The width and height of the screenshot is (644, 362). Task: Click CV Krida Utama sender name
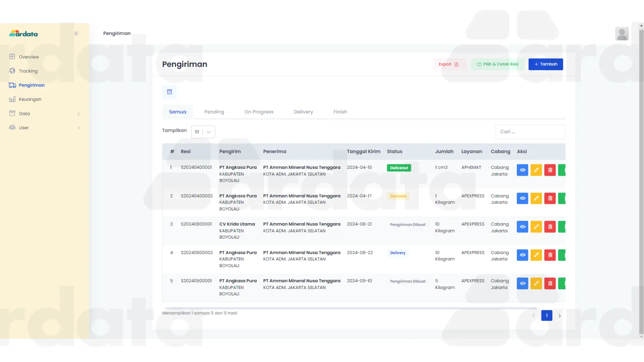pyautogui.click(x=237, y=224)
